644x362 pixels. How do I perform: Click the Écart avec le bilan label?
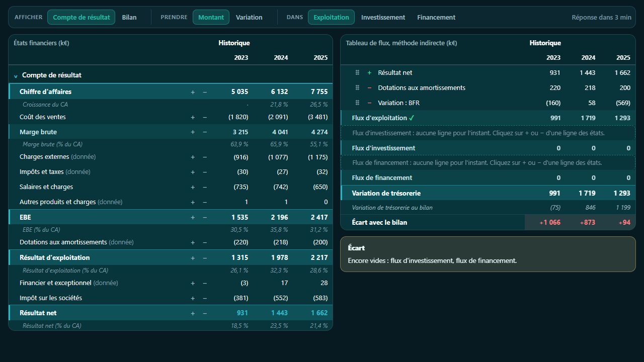(x=379, y=222)
